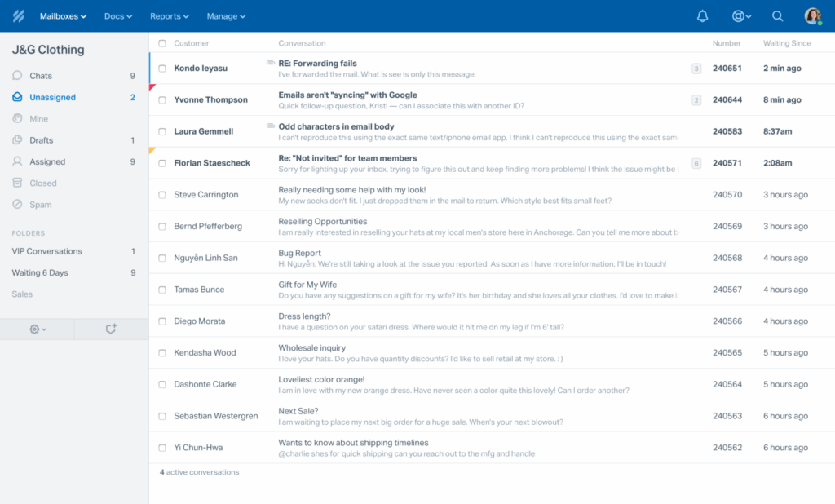Open the "Reselling Opportunities" conversation
The height and width of the screenshot is (504, 835).
coord(323,221)
